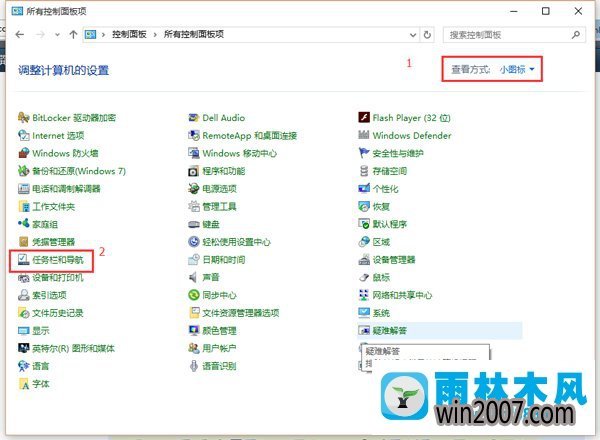600x440 pixels.
Task: Open 文件资源管理器选项 link
Action: [x=241, y=313]
